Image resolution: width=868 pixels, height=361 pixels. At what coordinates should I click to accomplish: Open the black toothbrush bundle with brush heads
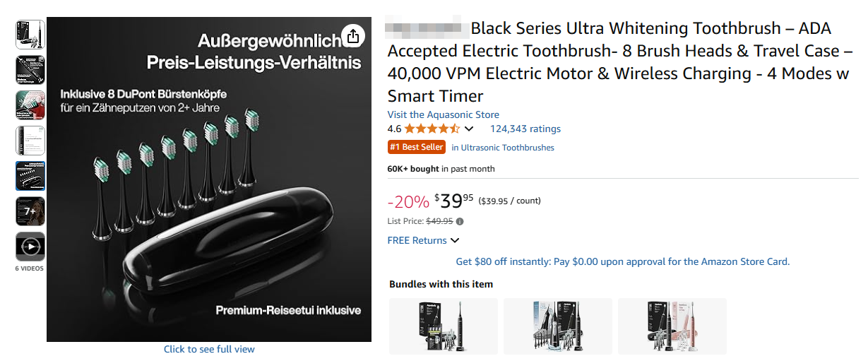click(x=444, y=326)
